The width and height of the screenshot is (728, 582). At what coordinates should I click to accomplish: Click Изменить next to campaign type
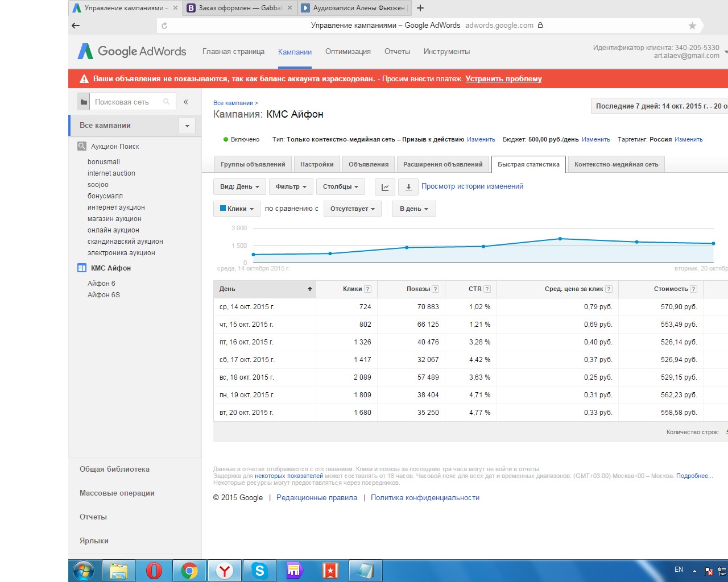[x=481, y=139]
